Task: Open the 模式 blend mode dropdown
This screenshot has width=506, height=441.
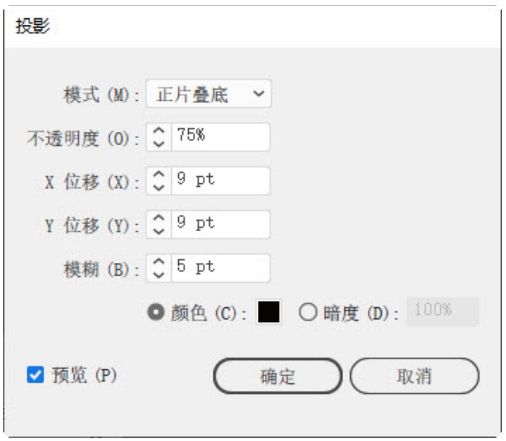Action: [209, 94]
